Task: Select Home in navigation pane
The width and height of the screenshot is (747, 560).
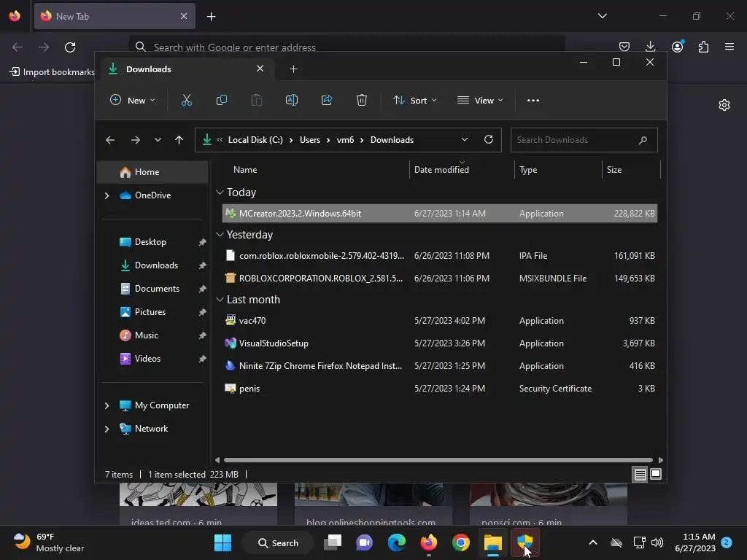Action: 152,172
